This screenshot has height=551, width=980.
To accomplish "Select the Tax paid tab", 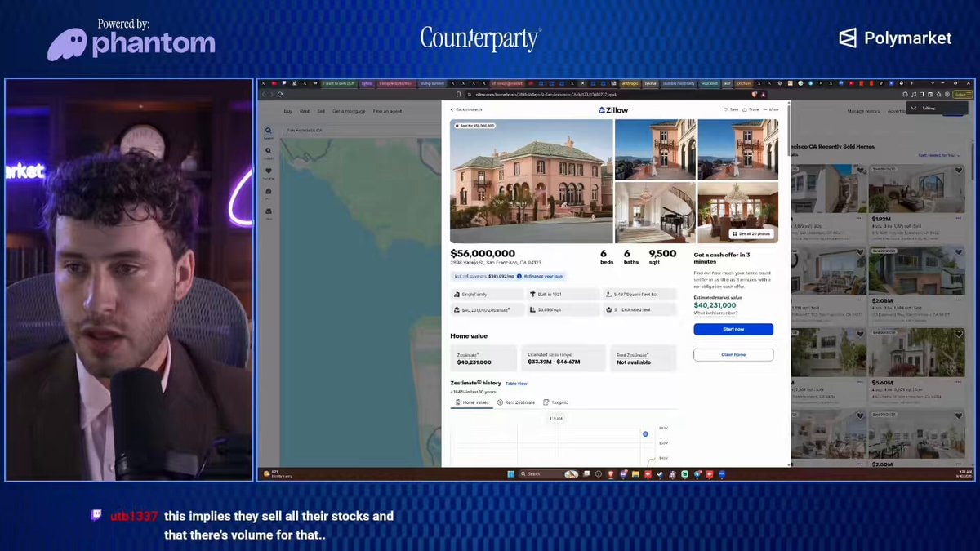I will [x=556, y=402].
